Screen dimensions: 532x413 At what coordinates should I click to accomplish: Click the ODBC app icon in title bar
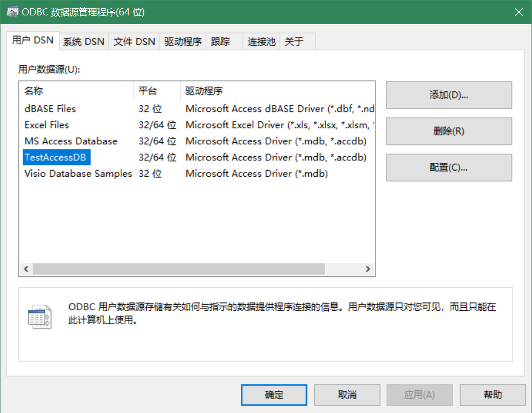(12, 12)
